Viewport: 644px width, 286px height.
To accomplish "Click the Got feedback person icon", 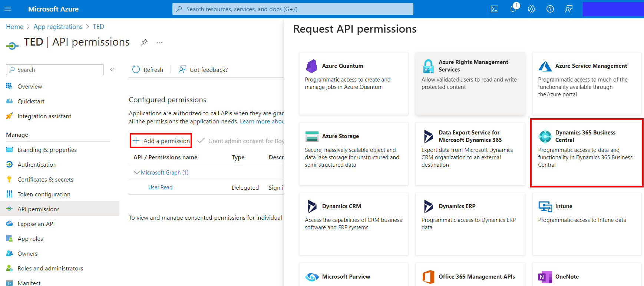I will 182,70.
